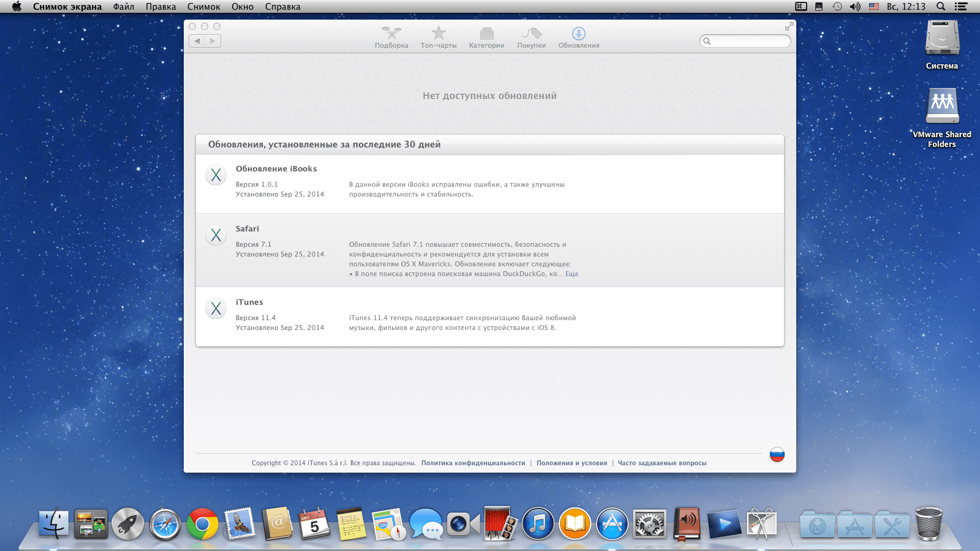Screen dimensions: 980x551
Task: Launch Google Chrome from the Dock
Action: 203,524
